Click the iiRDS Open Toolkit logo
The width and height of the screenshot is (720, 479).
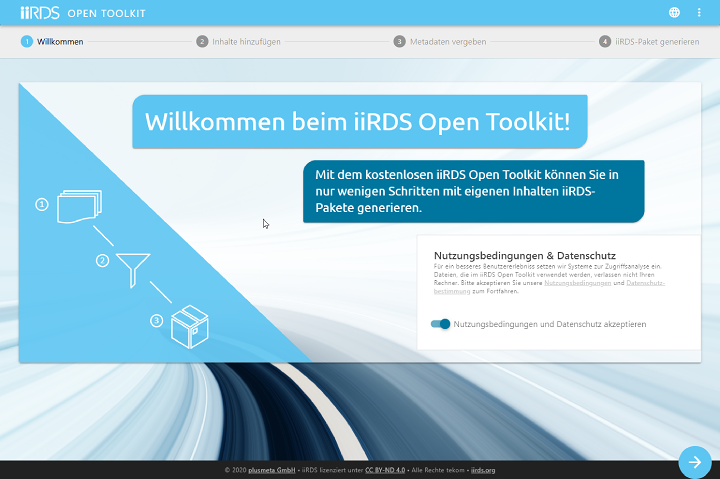(83, 13)
